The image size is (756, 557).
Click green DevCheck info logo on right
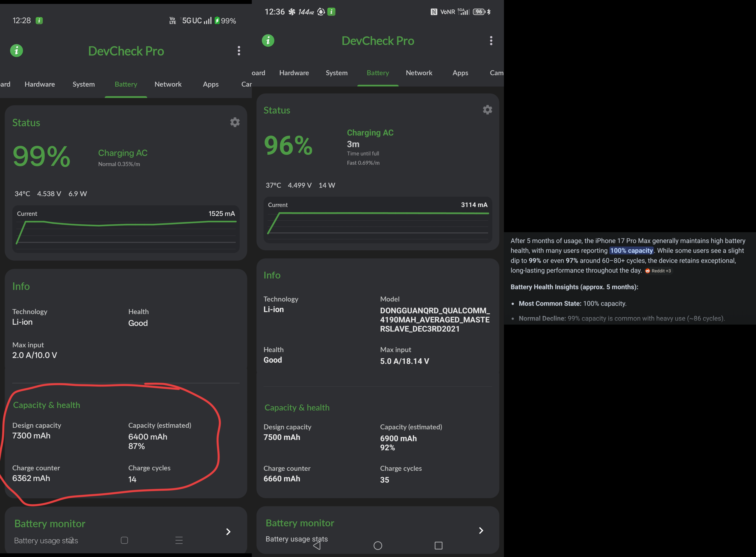point(268,41)
